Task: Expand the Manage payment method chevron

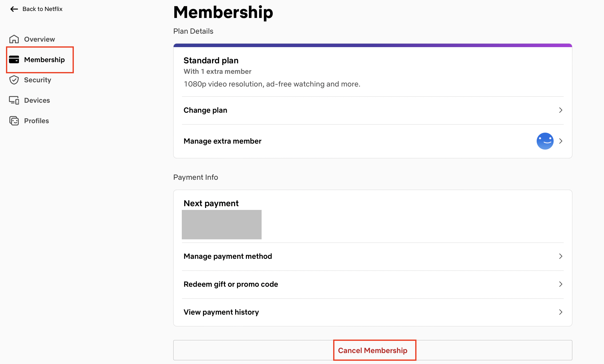Action: (561, 256)
